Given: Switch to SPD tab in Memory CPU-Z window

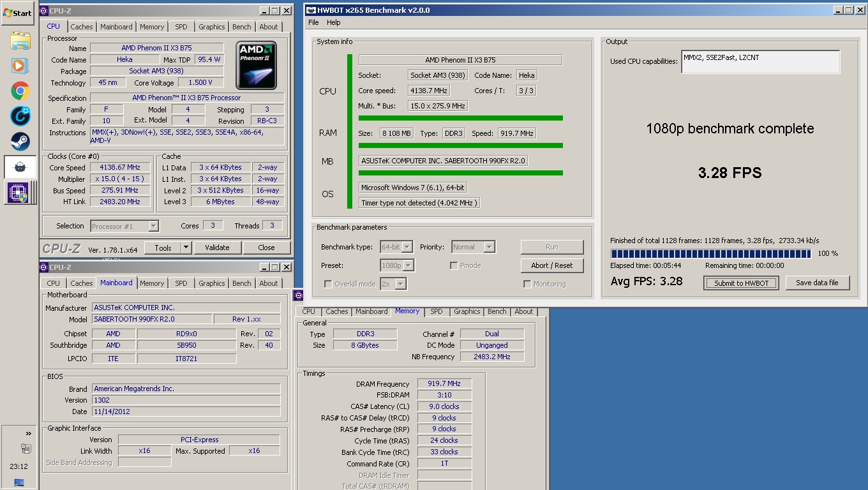Looking at the screenshot, I should click(437, 311).
